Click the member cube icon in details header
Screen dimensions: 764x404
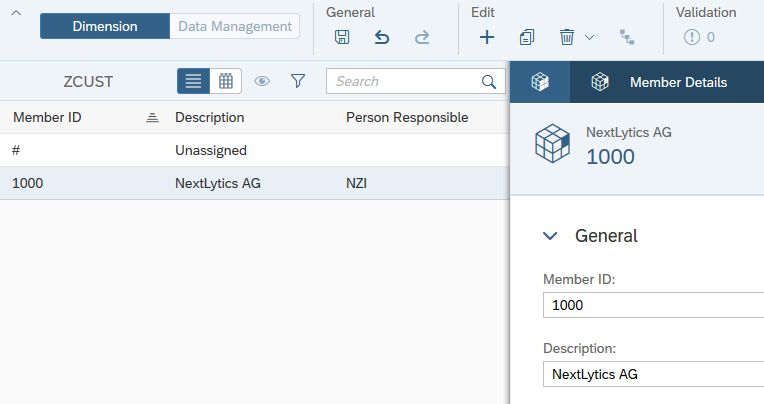pos(553,144)
